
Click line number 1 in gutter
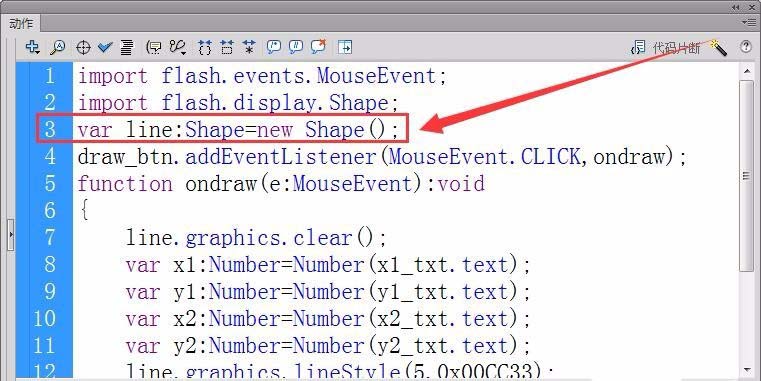click(50, 76)
